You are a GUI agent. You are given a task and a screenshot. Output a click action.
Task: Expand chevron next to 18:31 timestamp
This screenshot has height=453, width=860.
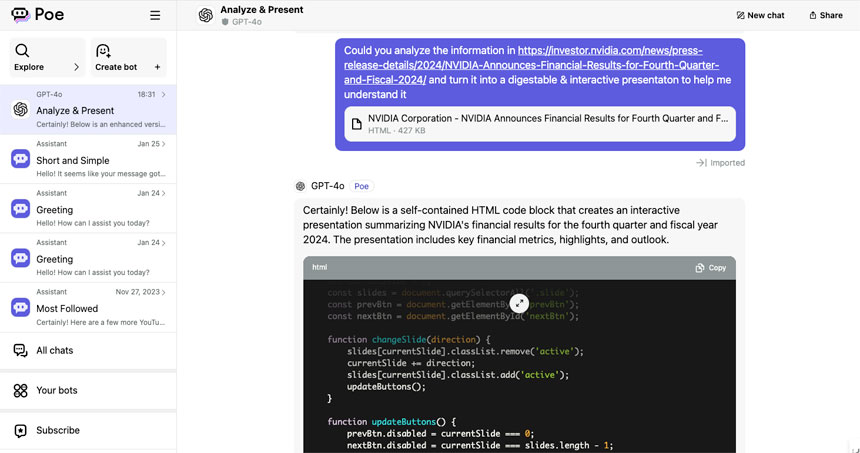(163, 94)
